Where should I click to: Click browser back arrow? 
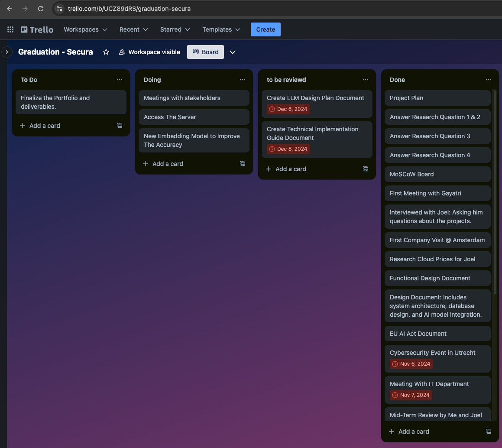[10, 9]
